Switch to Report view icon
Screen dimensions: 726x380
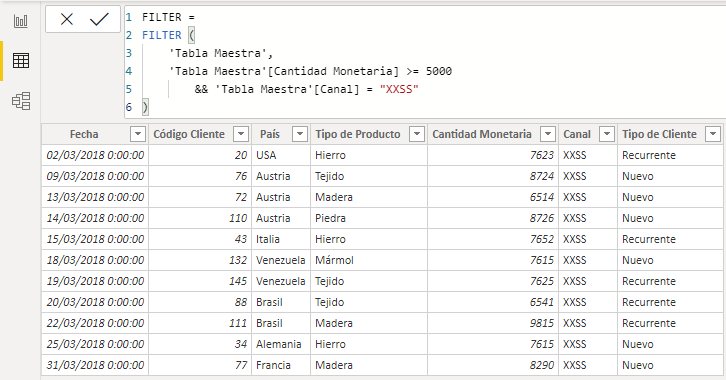(21, 21)
